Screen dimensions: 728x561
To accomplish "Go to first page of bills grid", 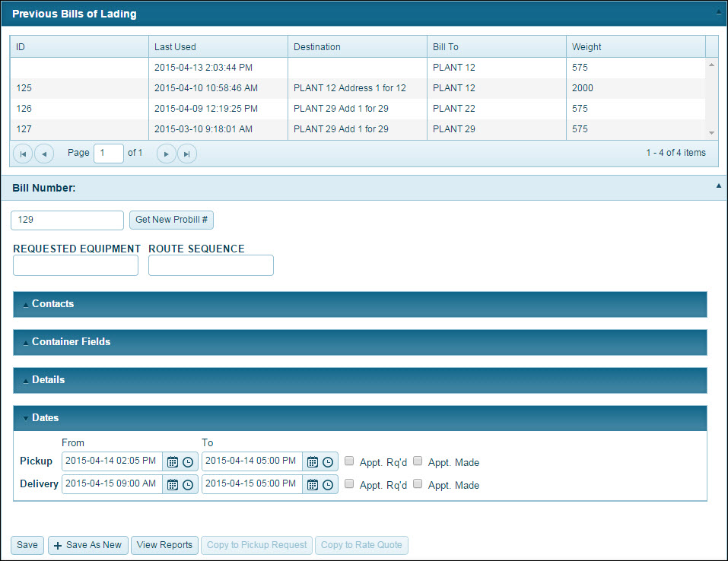I will click(x=23, y=154).
